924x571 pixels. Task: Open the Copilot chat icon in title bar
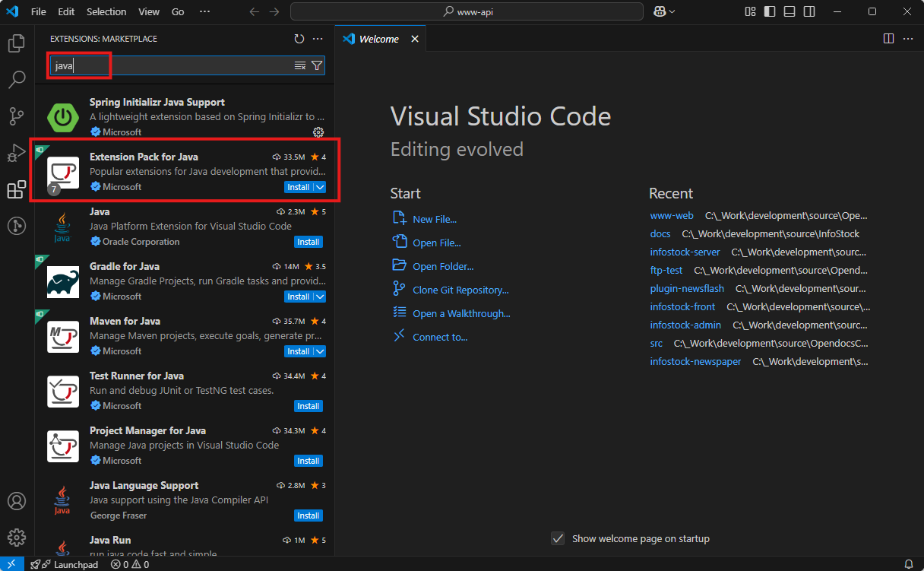659,11
